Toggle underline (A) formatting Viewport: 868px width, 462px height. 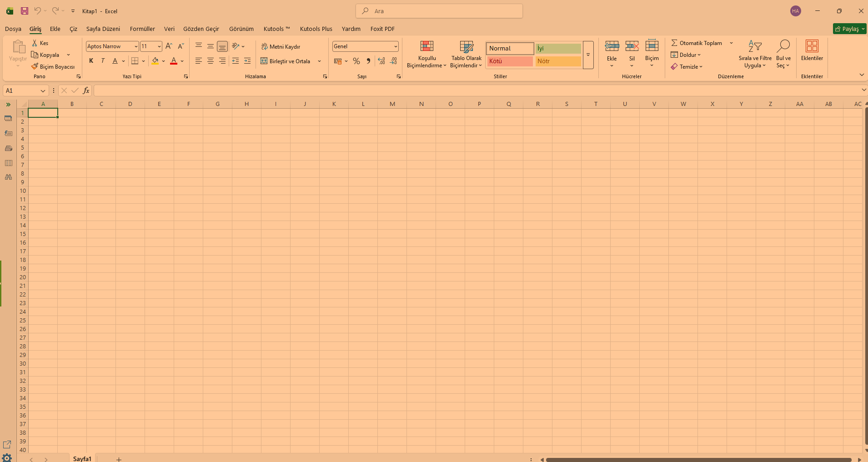point(115,61)
